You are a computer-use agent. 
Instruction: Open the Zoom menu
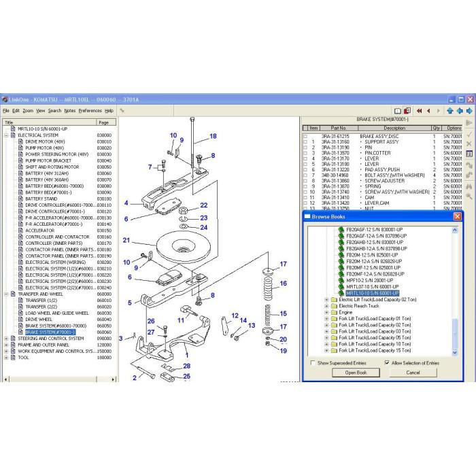[28, 111]
